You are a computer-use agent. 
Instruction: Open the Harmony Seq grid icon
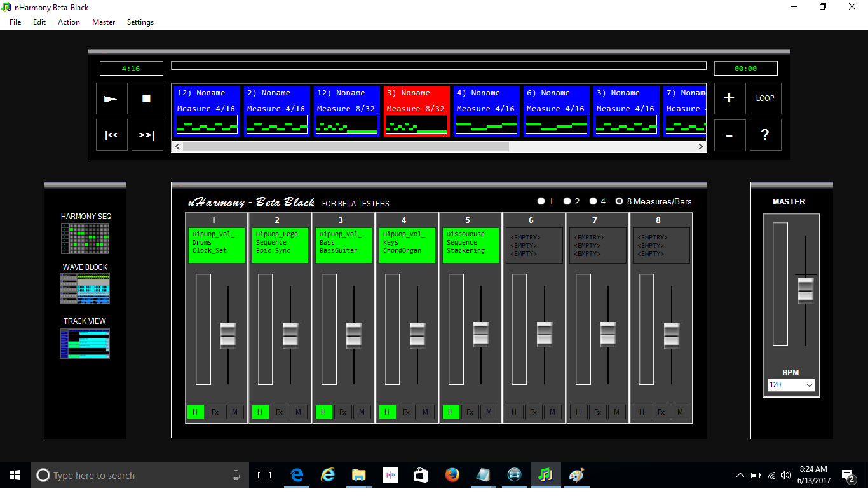click(85, 238)
